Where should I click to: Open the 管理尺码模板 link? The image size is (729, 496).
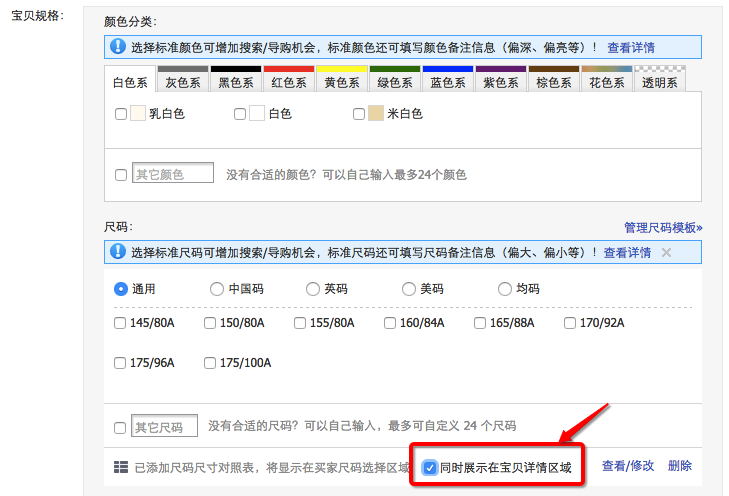(x=663, y=227)
